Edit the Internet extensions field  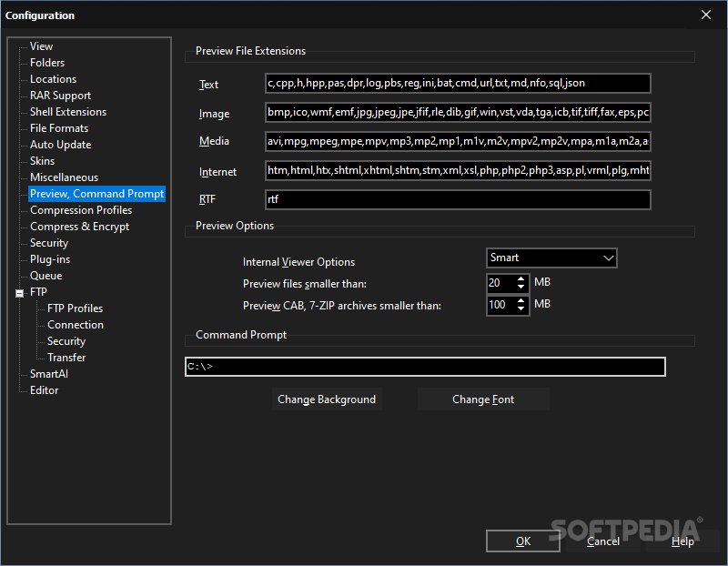458,171
